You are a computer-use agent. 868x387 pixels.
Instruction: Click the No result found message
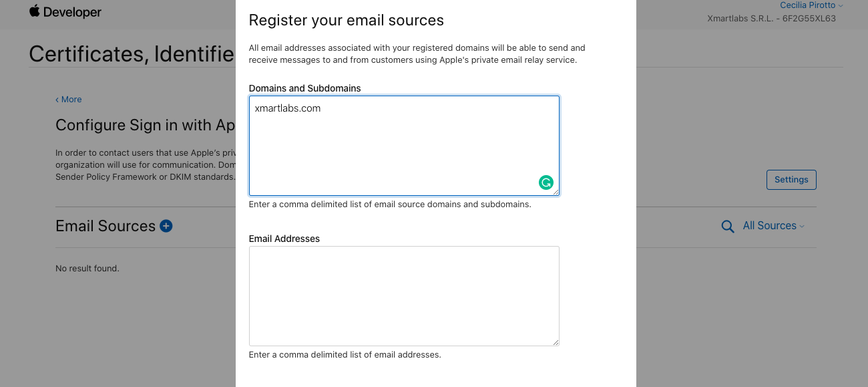click(87, 269)
